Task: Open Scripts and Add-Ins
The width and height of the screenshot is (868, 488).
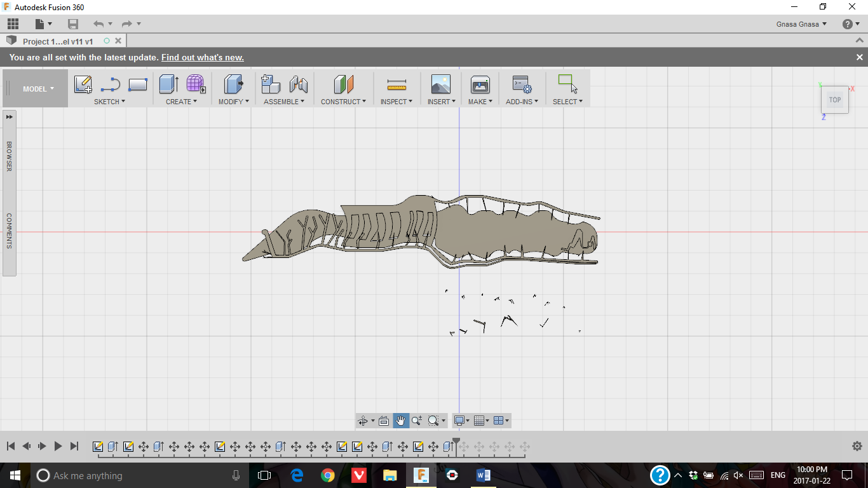Action: point(522,85)
